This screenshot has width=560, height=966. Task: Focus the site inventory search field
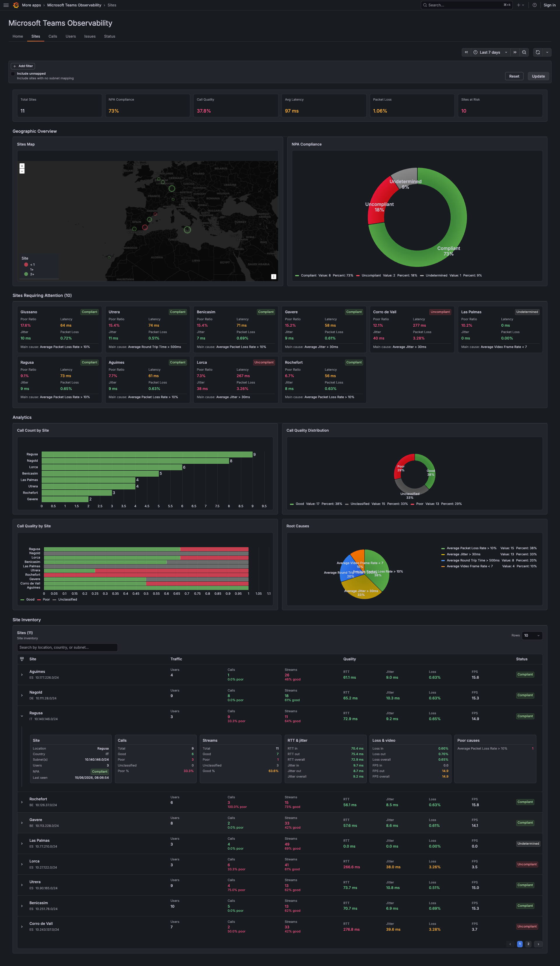67,647
